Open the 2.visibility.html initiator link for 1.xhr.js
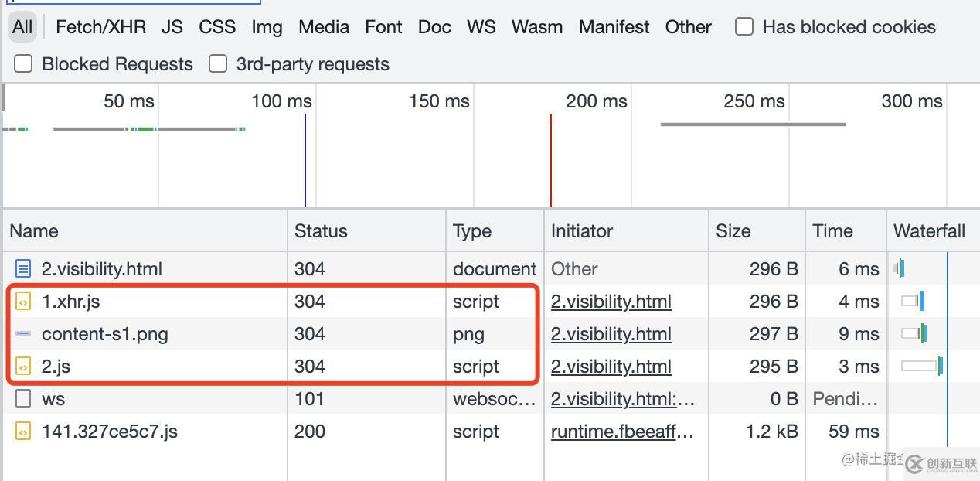Image resolution: width=980 pixels, height=481 pixels. [611, 302]
